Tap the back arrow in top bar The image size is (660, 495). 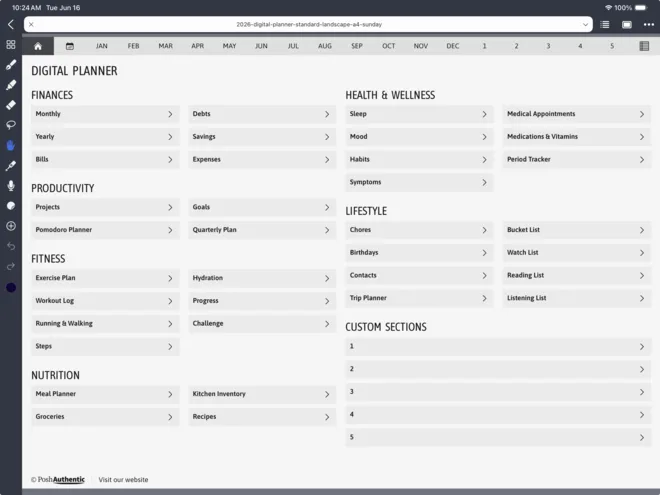[11, 24]
